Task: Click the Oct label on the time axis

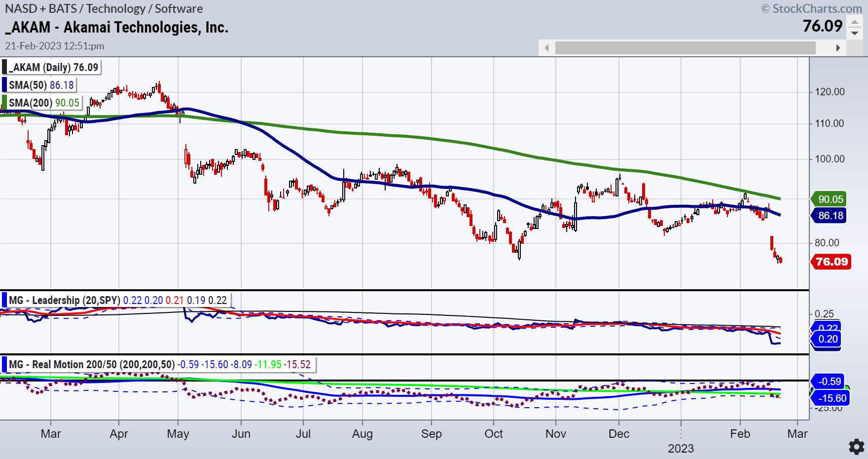Action: [x=494, y=434]
